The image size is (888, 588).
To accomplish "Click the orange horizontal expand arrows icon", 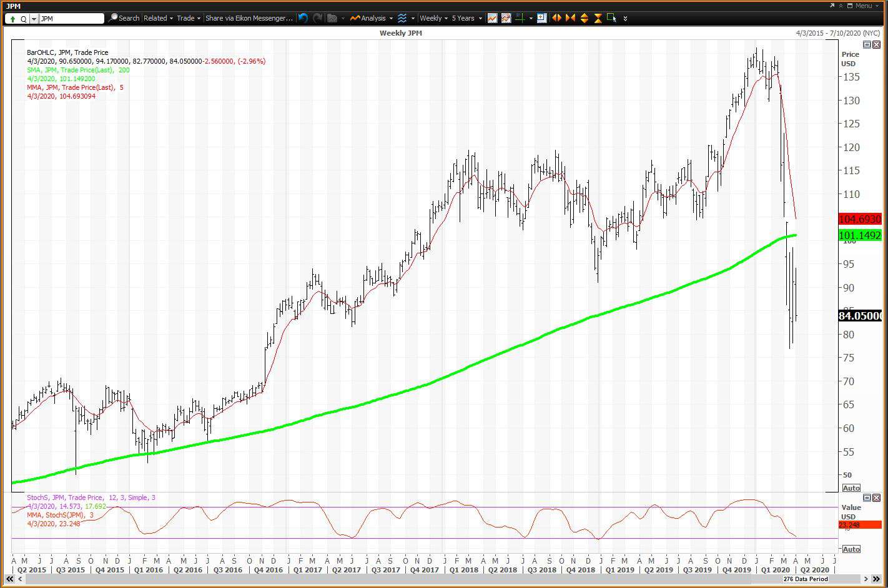I will (556, 18).
